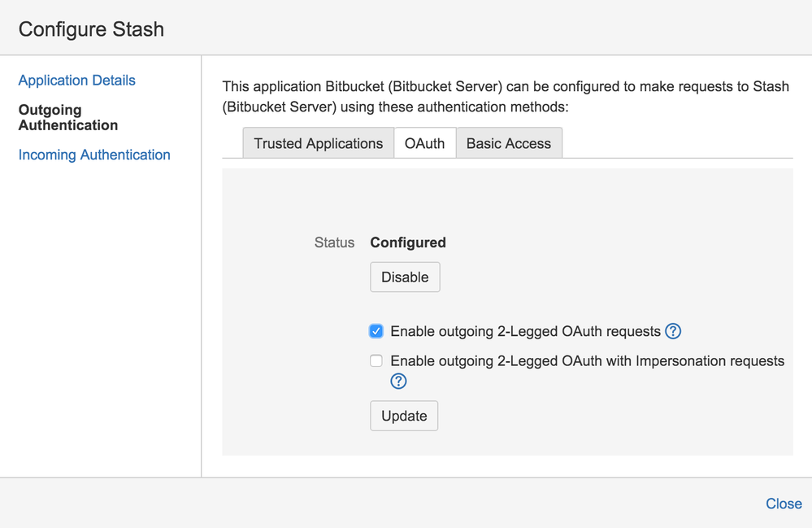
Task: Go to Incoming Authentication section
Action: [x=94, y=155]
